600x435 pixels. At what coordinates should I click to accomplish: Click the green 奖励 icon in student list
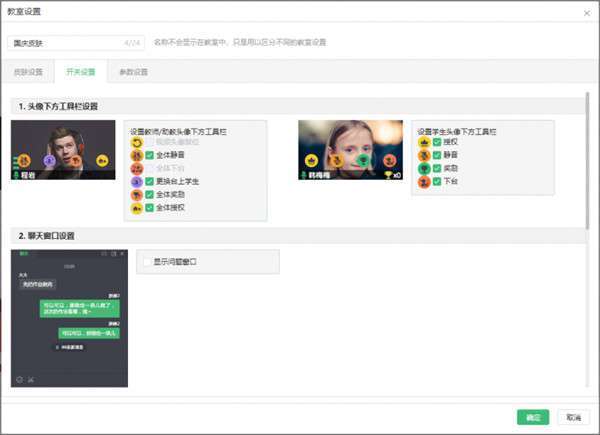pyautogui.click(x=424, y=169)
